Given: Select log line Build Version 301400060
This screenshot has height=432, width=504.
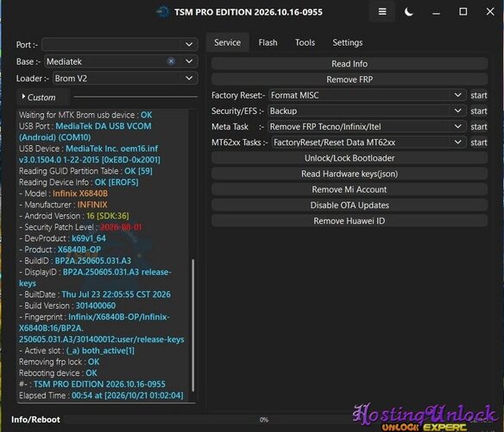Looking at the screenshot, I should (67, 306).
